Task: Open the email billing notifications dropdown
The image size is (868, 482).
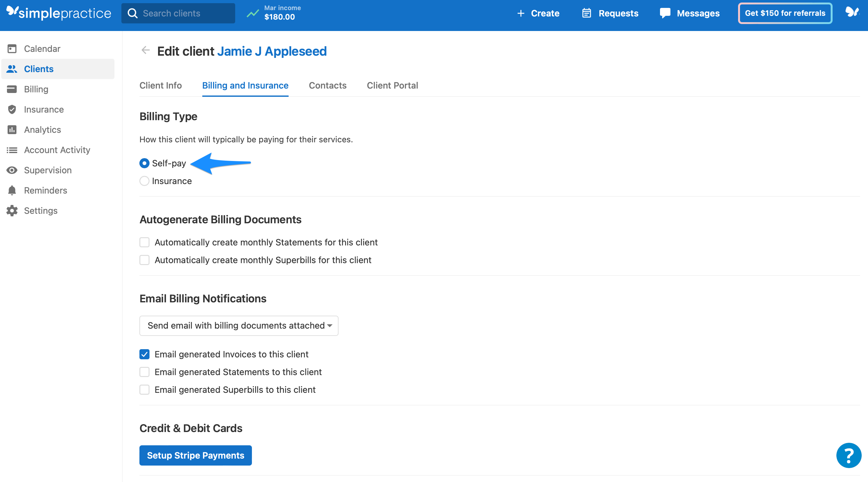Action: click(x=239, y=325)
